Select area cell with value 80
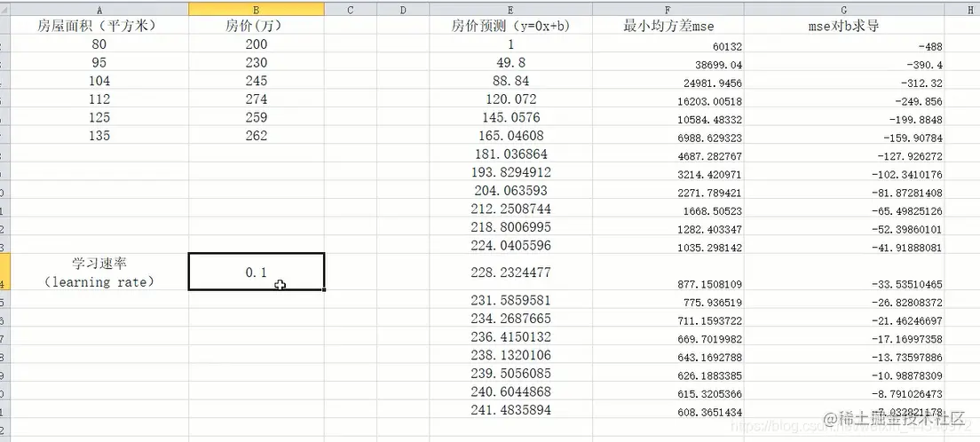980x442 pixels. 99,44
